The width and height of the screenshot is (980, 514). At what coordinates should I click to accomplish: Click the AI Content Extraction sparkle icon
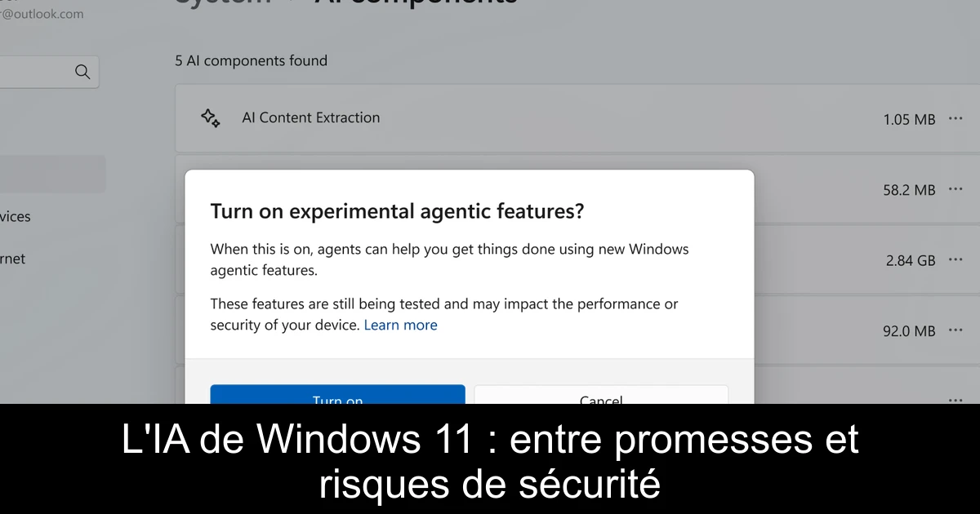pos(211,118)
